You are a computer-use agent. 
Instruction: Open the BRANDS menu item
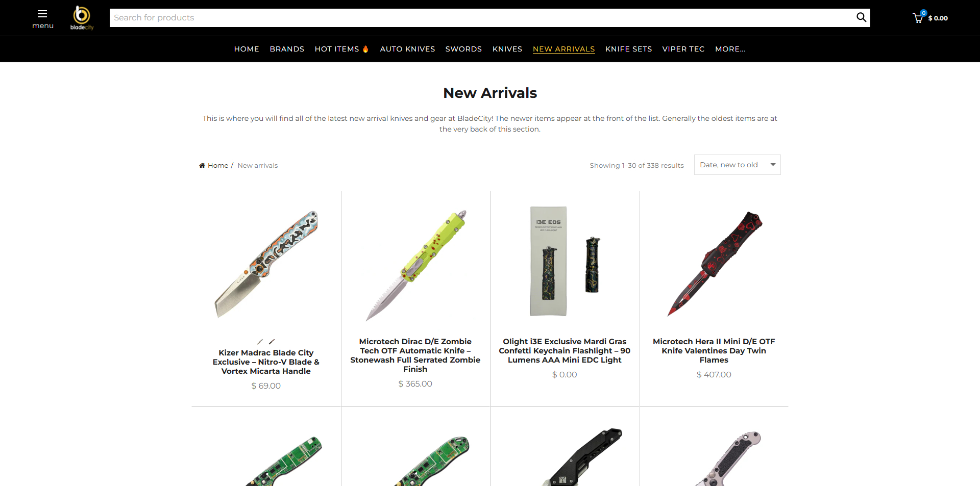tap(287, 49)
